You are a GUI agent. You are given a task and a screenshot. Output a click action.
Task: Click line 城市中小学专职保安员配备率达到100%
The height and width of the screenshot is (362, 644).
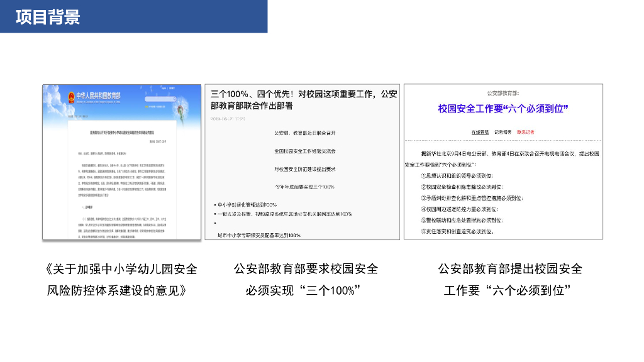258,235
